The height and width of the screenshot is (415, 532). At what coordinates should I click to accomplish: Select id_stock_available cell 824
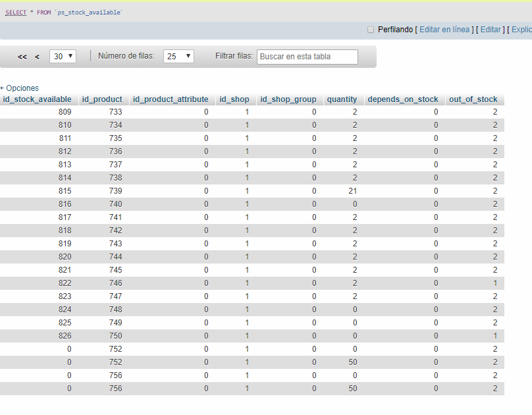(x=65, y=310)
